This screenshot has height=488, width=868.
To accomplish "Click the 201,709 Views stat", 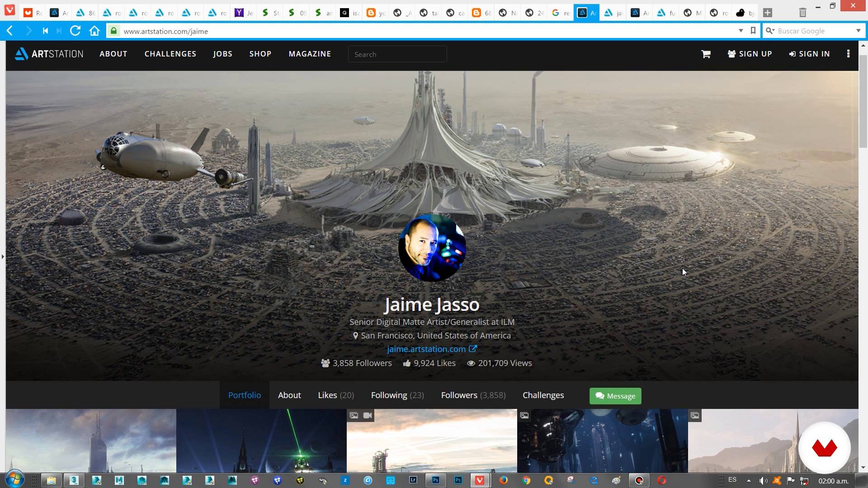I will (x=500, y=363).
